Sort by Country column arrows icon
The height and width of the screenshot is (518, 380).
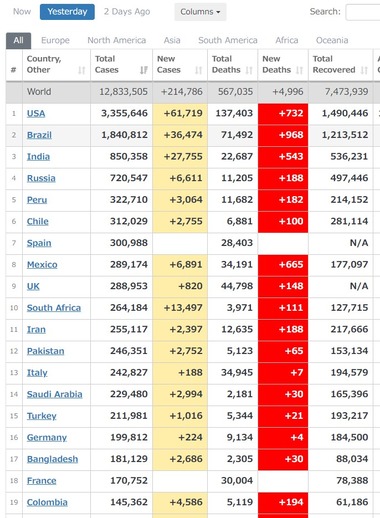pyautogui.click(x=82, y=70)
